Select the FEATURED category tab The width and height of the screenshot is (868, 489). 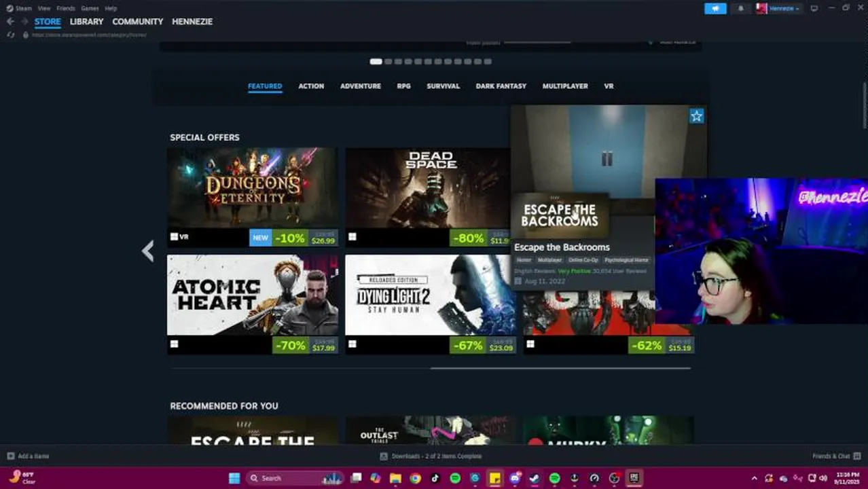click(265, 86)
